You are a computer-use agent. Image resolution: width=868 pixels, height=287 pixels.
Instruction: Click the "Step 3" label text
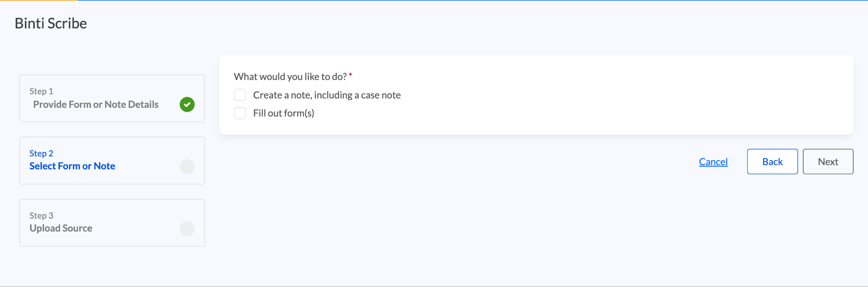(x=41, y=216)
